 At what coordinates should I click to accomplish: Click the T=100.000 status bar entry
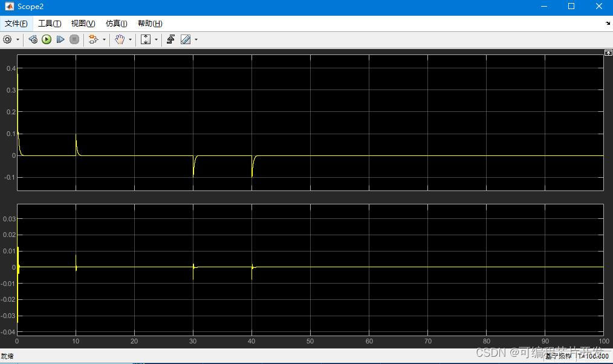coord(594,356)
